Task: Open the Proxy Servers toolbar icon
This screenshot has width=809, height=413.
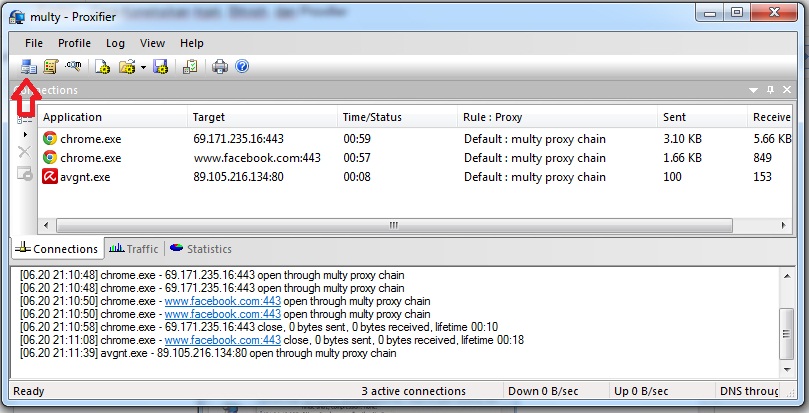Action: [x=28, y=67]
